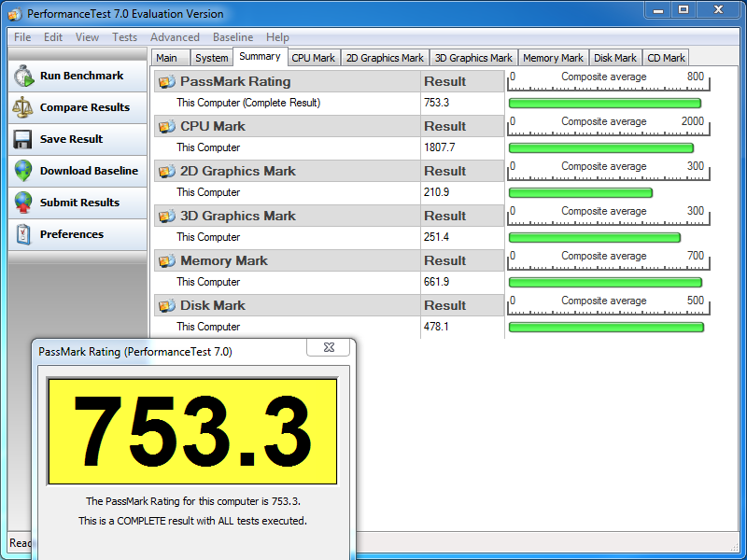The width and height of the screenshot is (747, 560).
Task: Click the PassMark Rating result value 753.3
Action: tap(436, 103)
